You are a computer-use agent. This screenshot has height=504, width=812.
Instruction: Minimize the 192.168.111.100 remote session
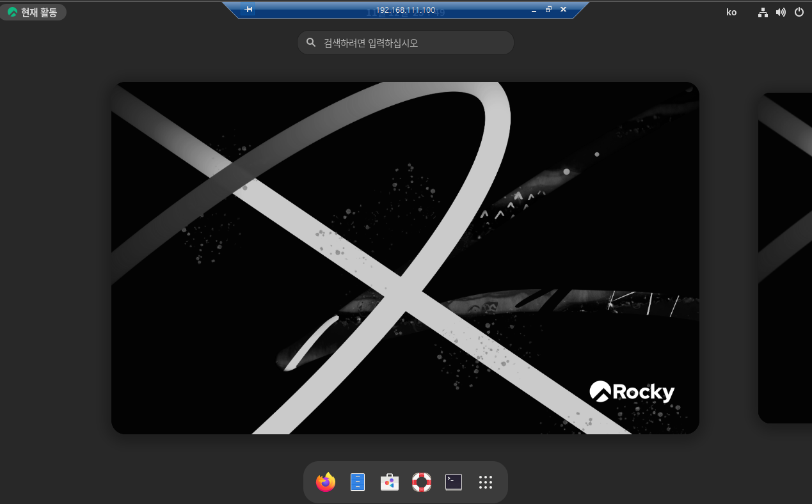[x=534, y=10]
